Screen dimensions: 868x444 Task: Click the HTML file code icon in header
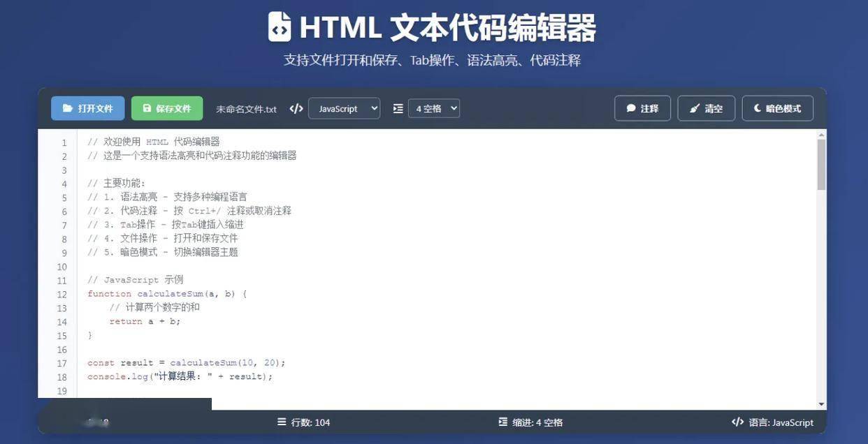tap(280, 27)
